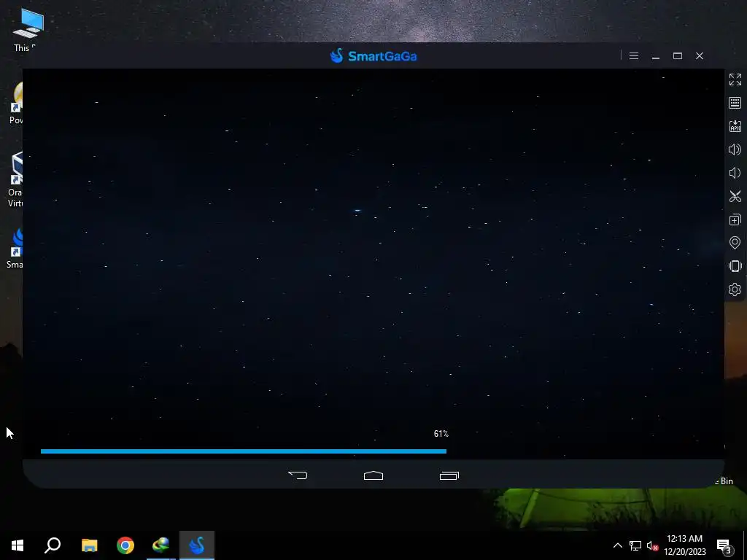
Task: Click the muted volume tray icon
Action: pos(653,546)
